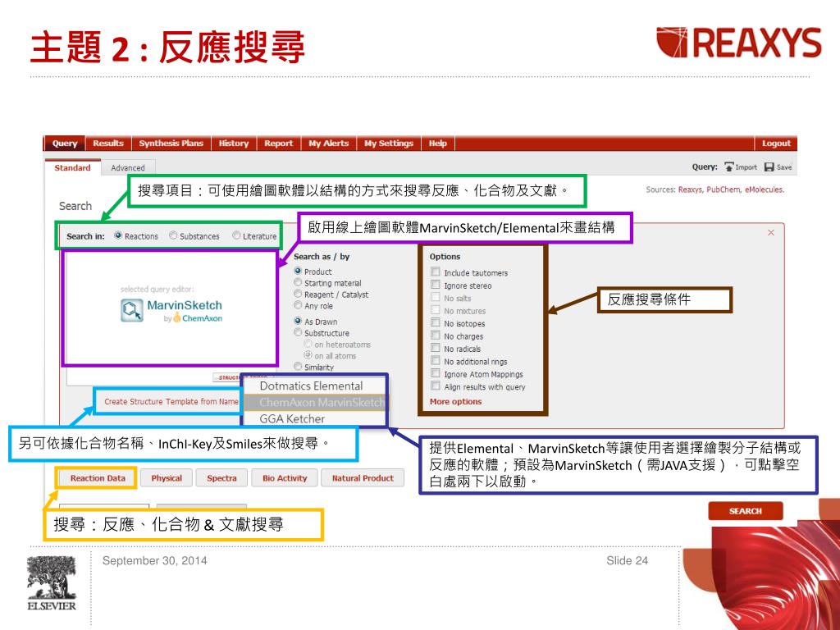Image resolution: width=840 pixels, height=630 pixels.
Task: Open the eMolecules source link
Action: pos(764,189)
